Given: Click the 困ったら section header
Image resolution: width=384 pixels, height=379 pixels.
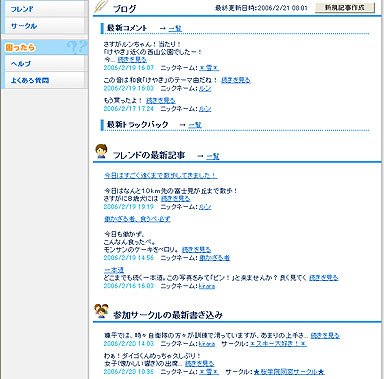Looking at the screenshot, I should 45,47.
